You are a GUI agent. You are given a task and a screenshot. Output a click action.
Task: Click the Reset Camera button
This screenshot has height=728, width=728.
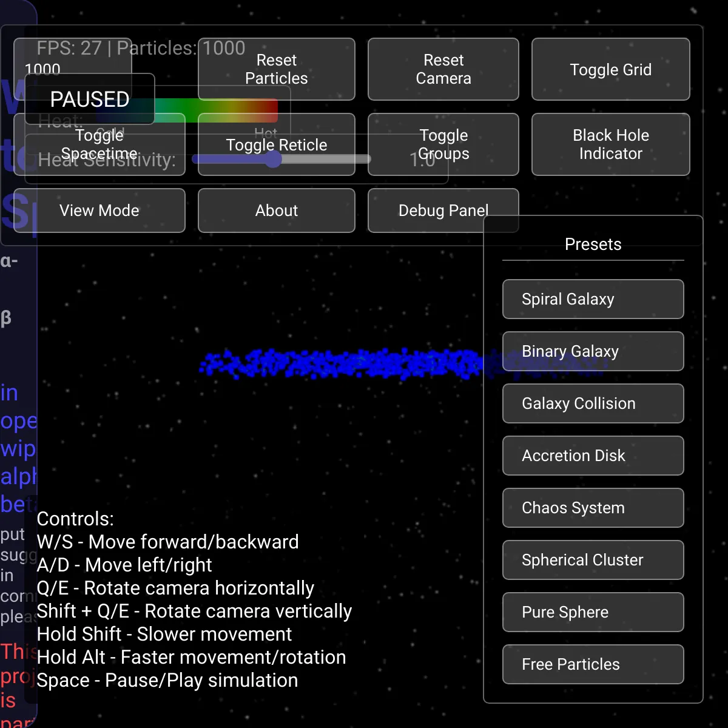(443, 69)
